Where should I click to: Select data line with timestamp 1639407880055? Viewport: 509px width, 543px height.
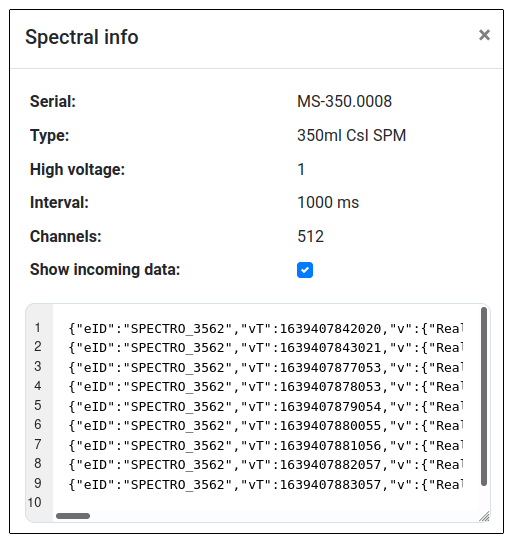(266, 426)
